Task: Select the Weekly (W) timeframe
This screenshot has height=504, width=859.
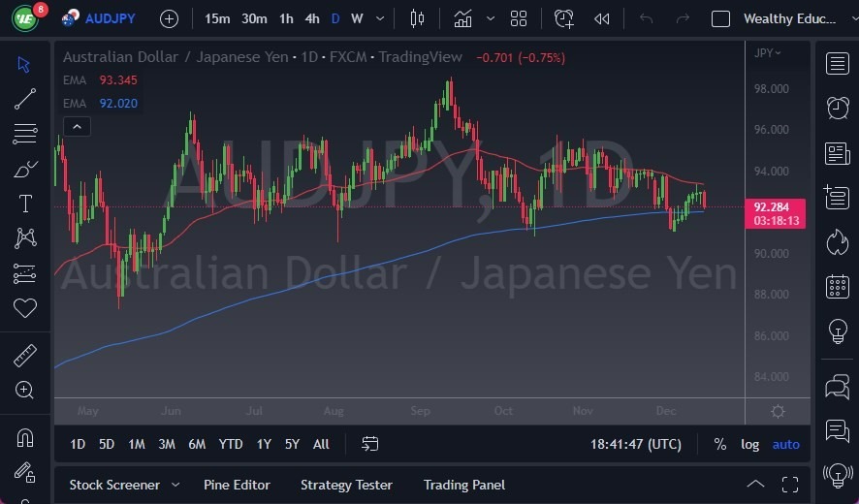Action: coord(357,19)
